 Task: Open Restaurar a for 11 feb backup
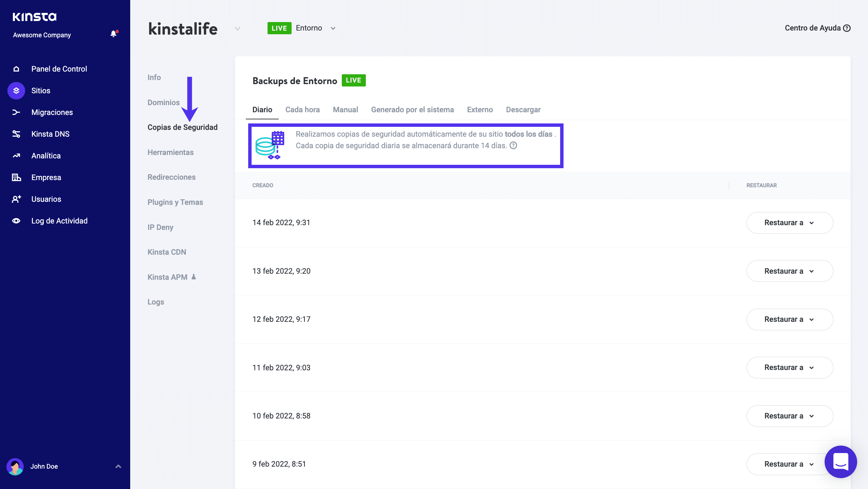789,368
